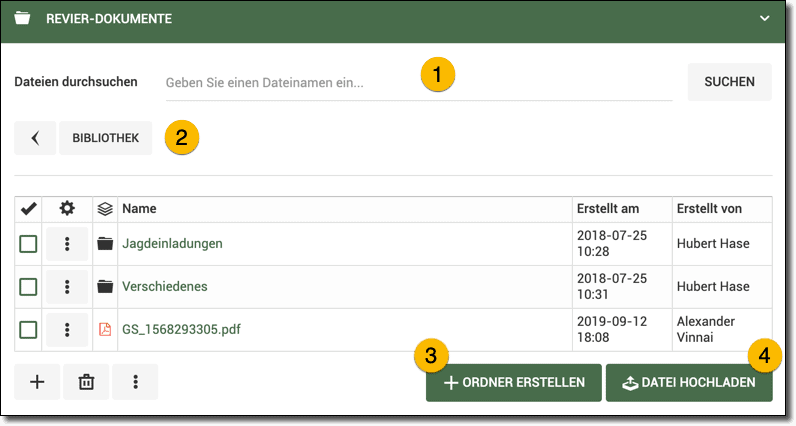The width and height of the screenshot is (796, 426).
Task: Navigate back with the left arrow button
Action: pos(35,138)
